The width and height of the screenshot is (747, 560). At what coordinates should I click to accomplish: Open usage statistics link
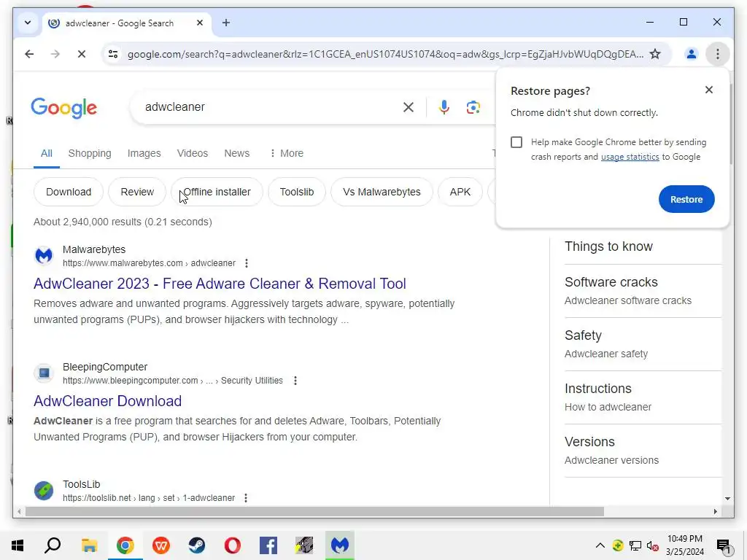pos(630,157)
